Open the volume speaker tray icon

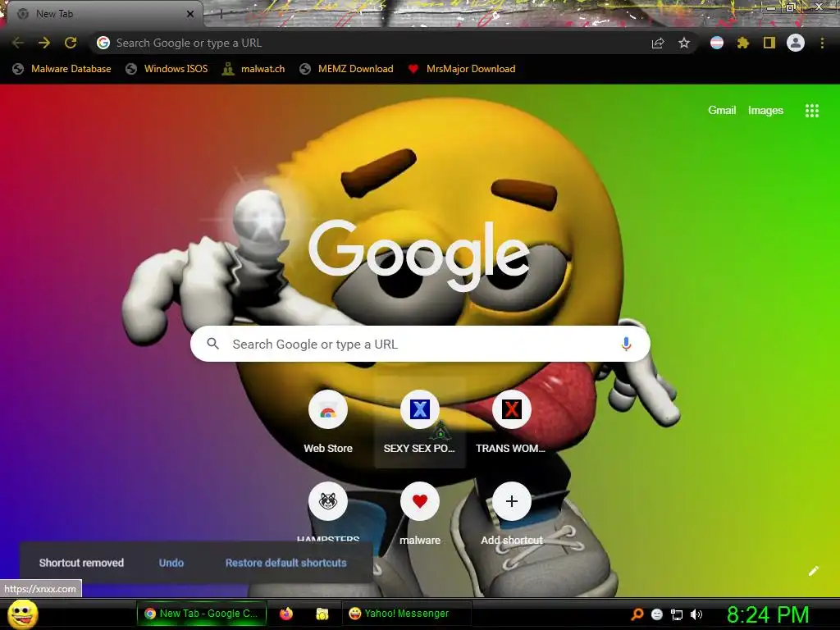point(696,614)
